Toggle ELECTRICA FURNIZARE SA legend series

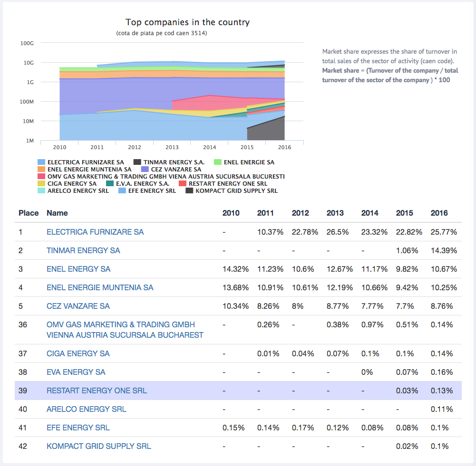pos(81,162)
